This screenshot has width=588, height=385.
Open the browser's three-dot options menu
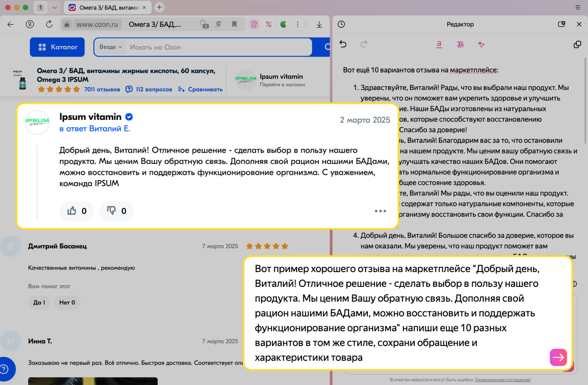297,24
